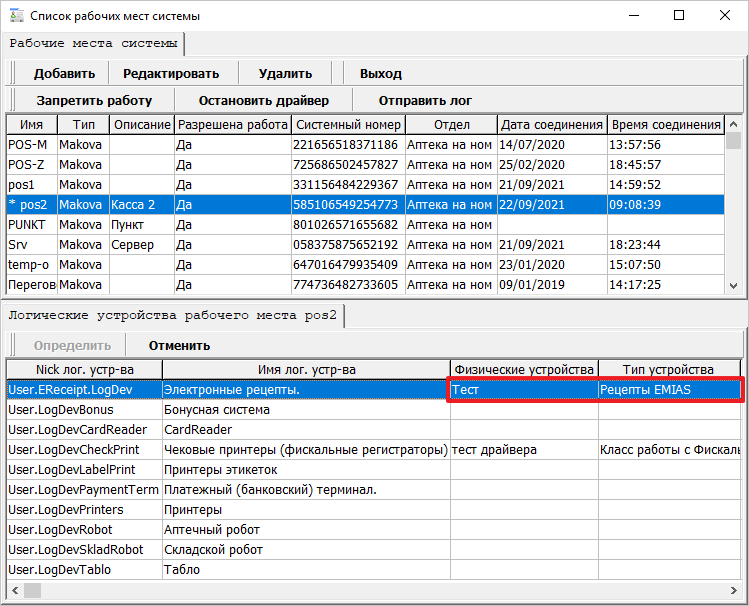
Task: Sort by the Системный номер column header
Action: click(348, 125)
